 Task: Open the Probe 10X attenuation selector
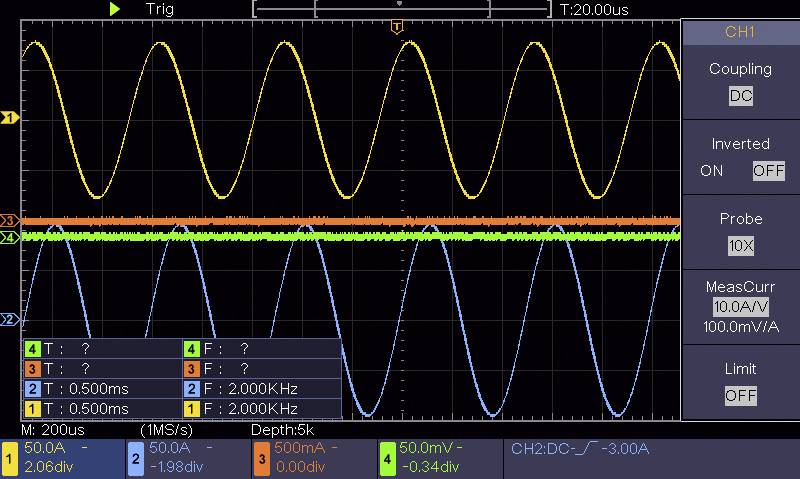click(740, 246)
